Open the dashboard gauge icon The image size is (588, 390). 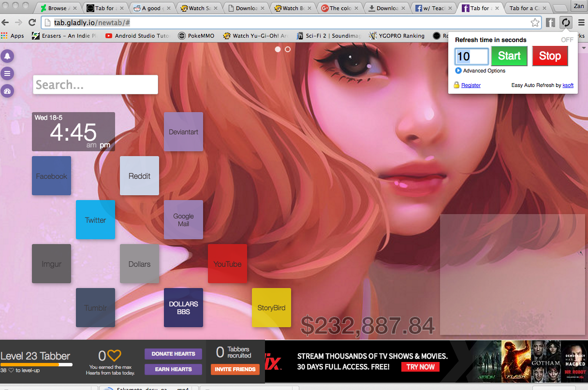click(7, 91)
